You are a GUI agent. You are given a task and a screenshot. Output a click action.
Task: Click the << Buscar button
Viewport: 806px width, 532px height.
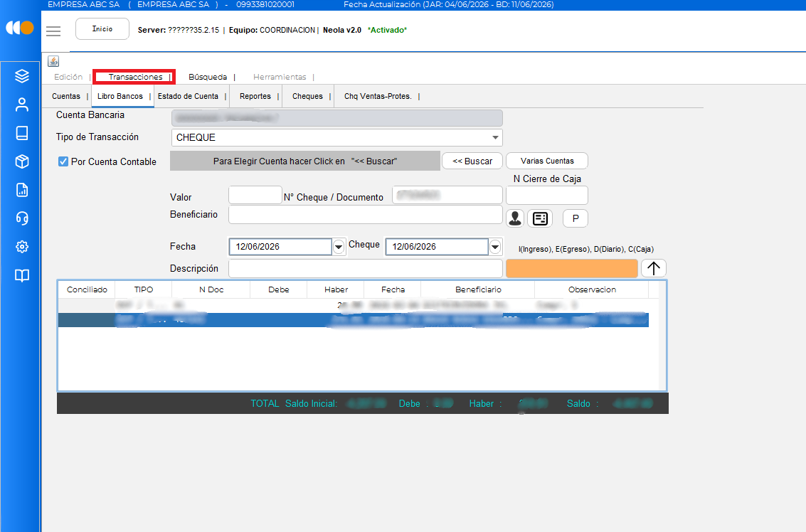pos(472,161)
